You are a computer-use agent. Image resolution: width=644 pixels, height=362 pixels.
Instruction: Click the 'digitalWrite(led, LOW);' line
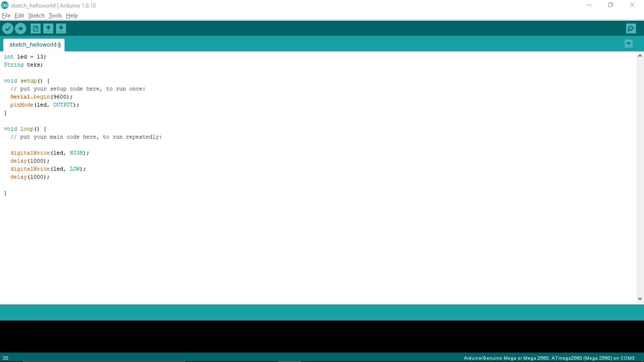[48, 169]
